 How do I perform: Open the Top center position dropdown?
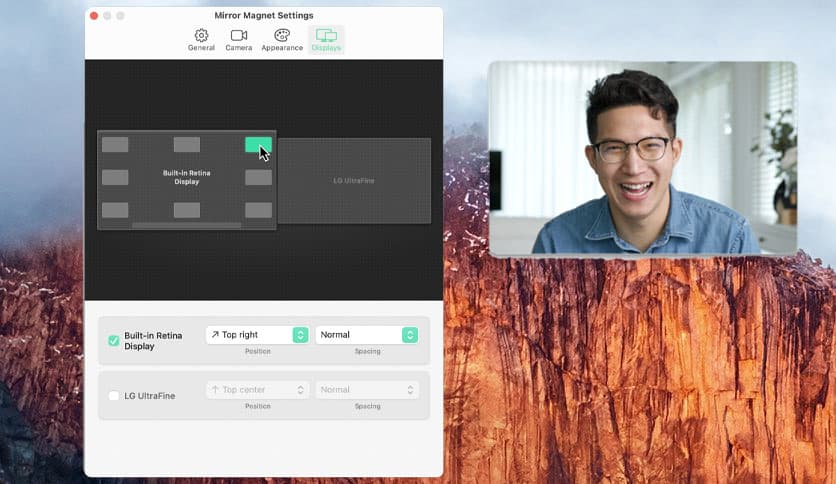click(258, 390)
